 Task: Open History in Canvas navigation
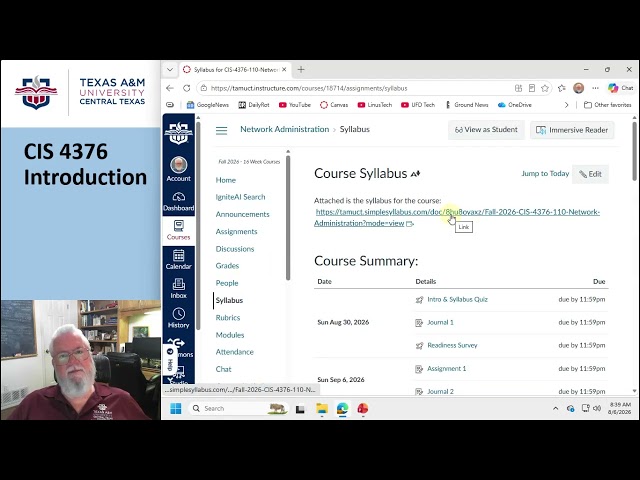[x=178, y=318]
